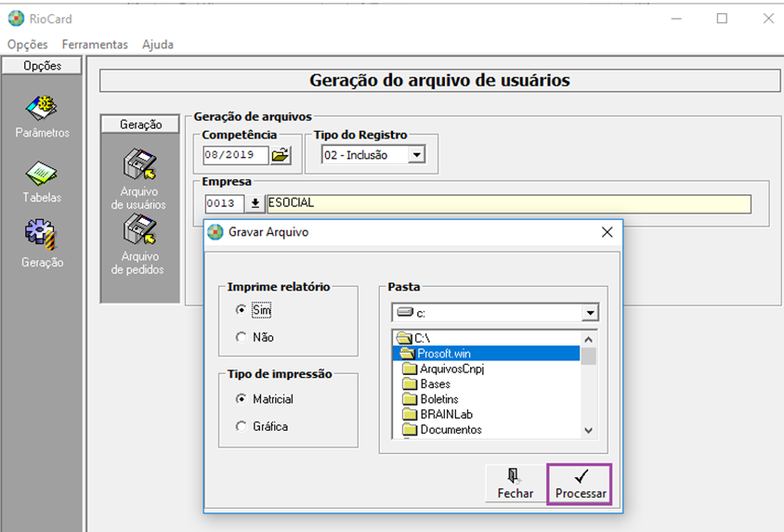Select the Bases folder name

click(435, 384)
